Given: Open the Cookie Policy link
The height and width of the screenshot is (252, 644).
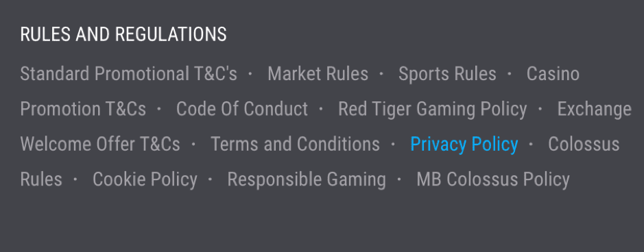Looking at the screenshot, I should (145, 179).
